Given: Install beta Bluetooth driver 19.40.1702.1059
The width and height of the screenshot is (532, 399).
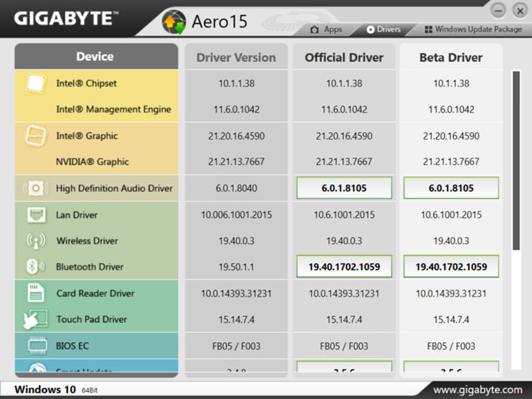Looking at the screenshot, I should pos(451,267).
